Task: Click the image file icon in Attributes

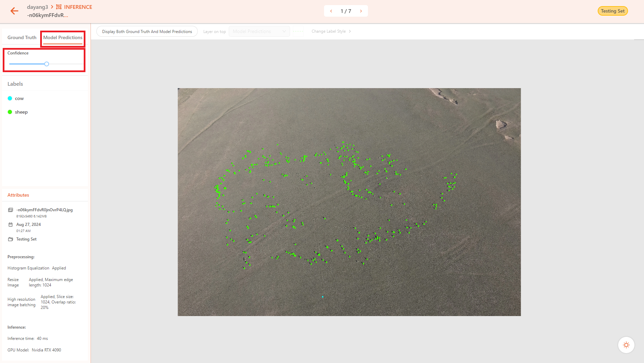Action: (11, 210)
